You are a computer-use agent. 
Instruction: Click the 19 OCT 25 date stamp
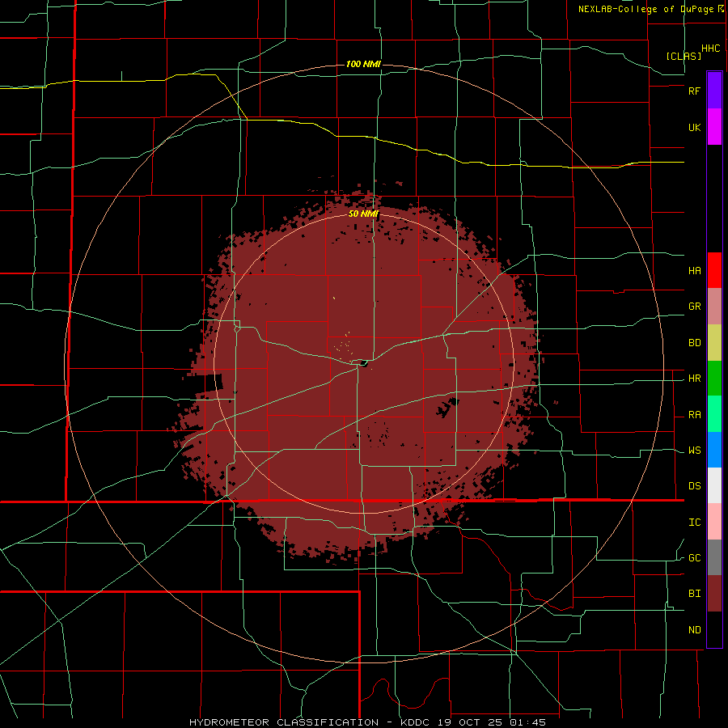click(x=468, y=722)
